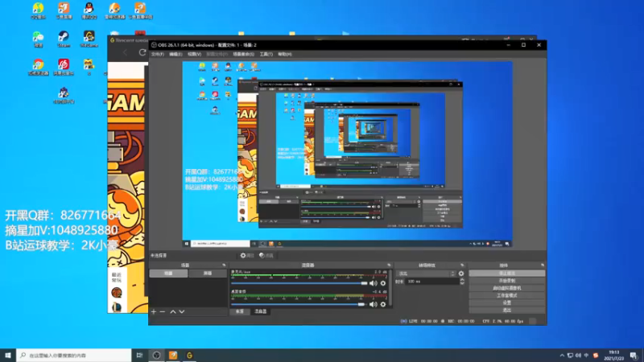Click the 停止推流 stop streaming button
The height and width of the screenshot is (362, 644).
tap(507, 274)
